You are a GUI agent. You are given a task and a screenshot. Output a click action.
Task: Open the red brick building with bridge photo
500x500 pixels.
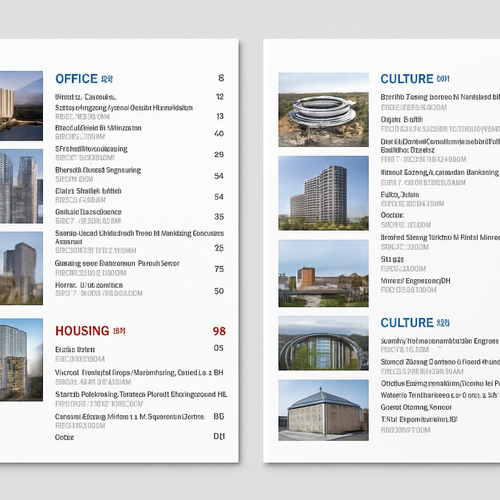point(323,273)
